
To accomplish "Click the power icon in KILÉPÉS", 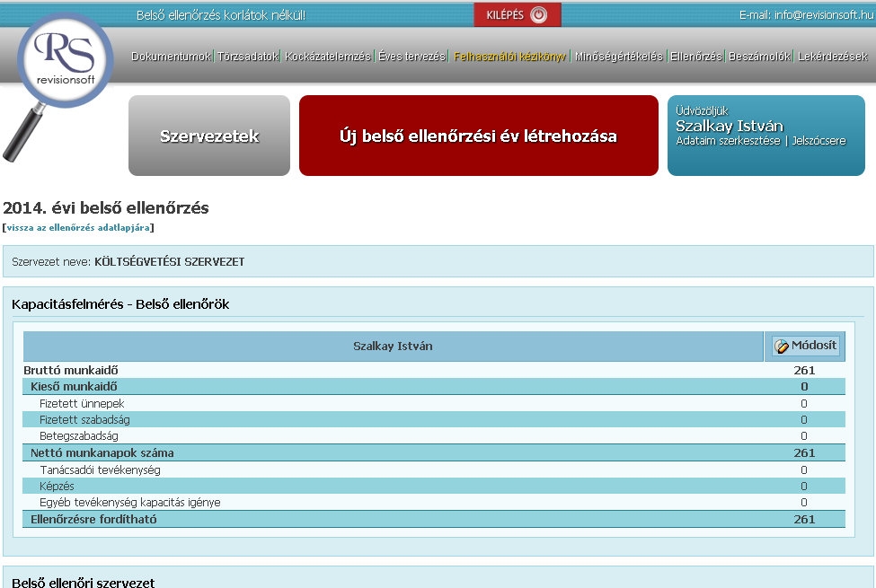I will click(x=538, y=15).
